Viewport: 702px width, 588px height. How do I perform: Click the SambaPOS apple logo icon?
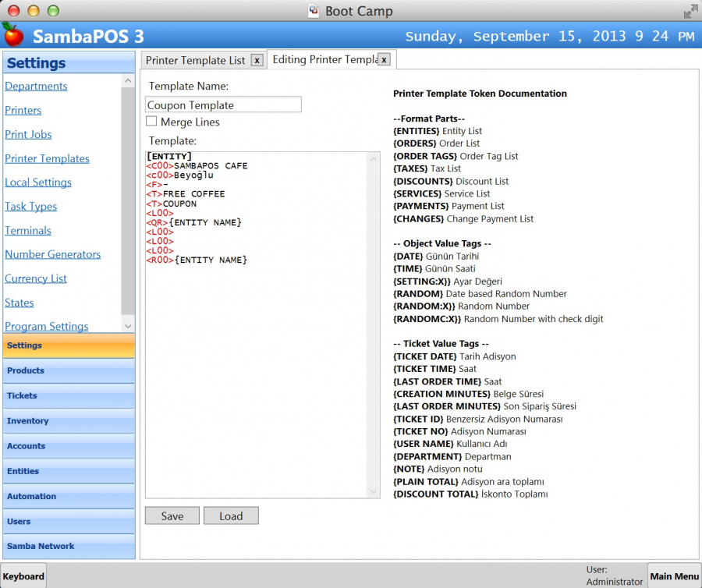(12, 34)
